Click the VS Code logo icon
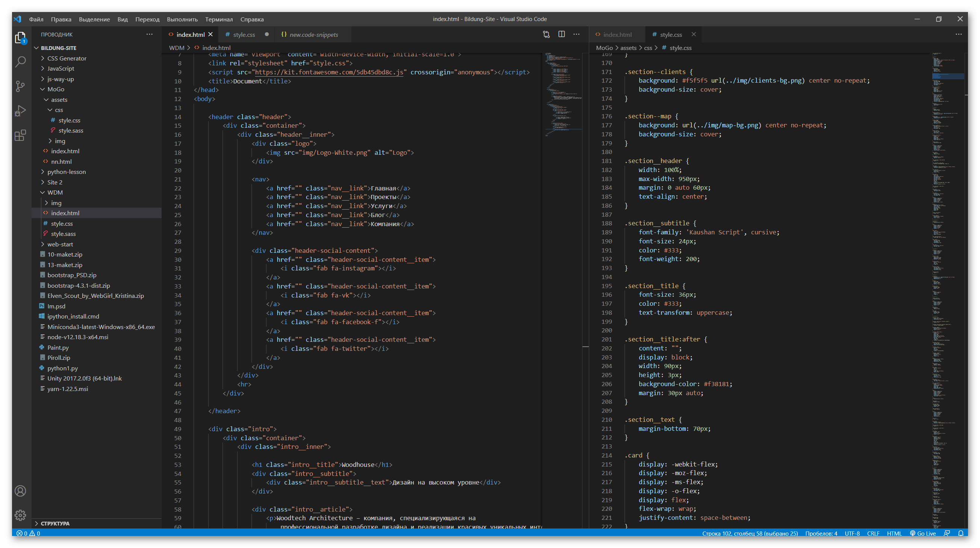 [x=18, y=19]
